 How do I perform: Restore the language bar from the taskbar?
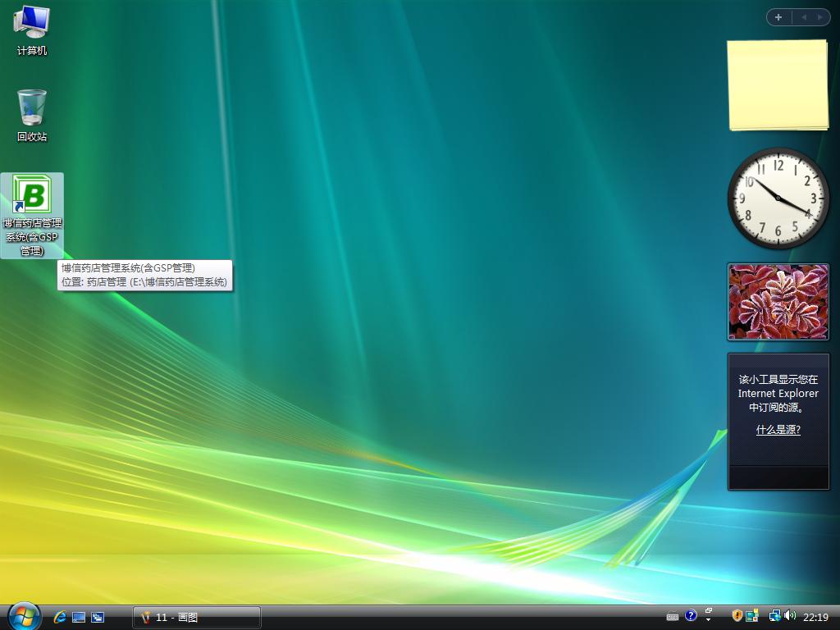click(x=709, y=611)
